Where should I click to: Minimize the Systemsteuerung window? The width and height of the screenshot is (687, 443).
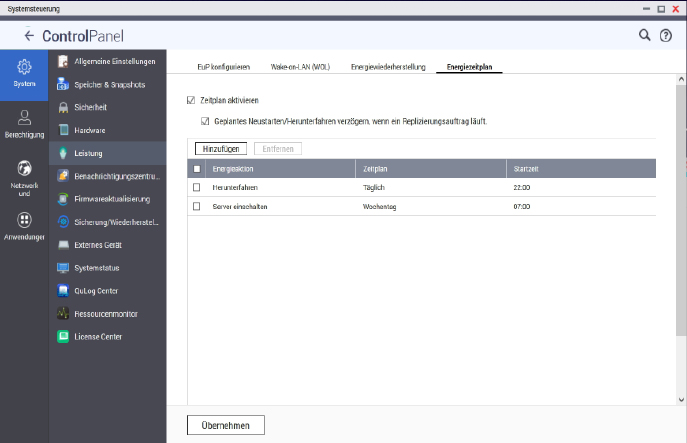646,9
